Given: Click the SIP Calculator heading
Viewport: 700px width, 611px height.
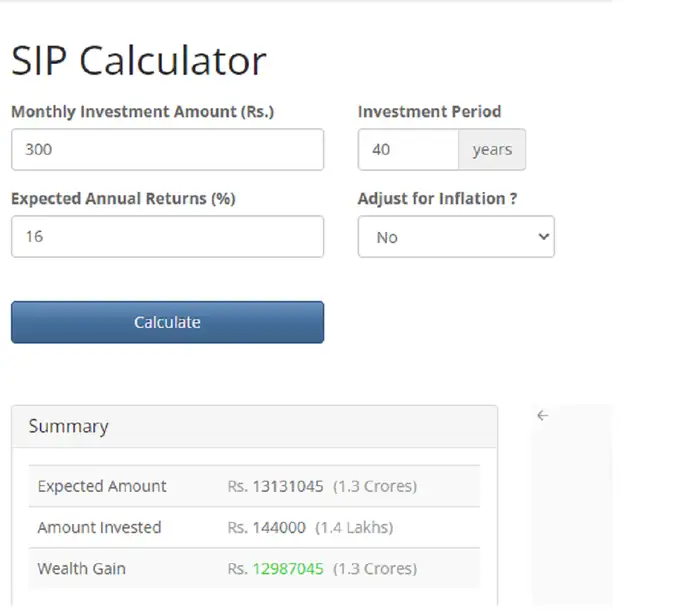Looking at the screenshot, I should coord(139,61).
